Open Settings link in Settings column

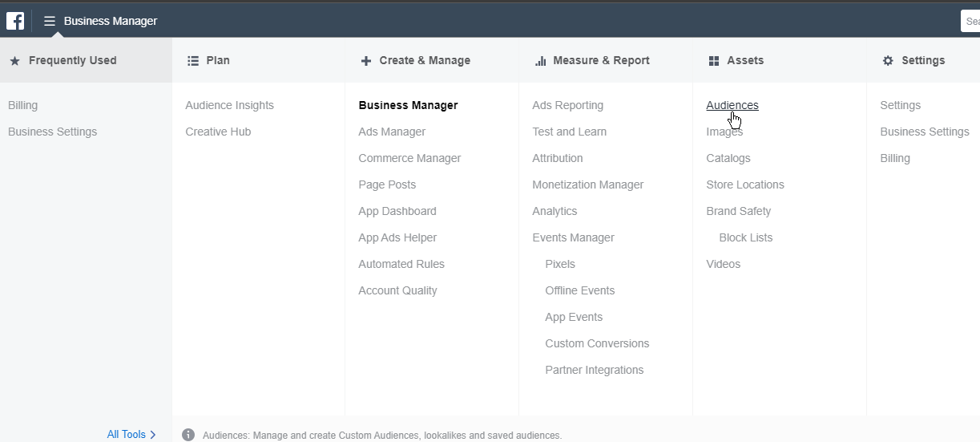[x=900, y=105]
